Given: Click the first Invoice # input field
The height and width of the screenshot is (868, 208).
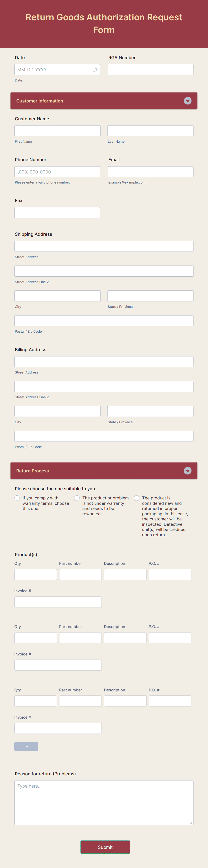Looking at the screenshot, I should (58, 601).
